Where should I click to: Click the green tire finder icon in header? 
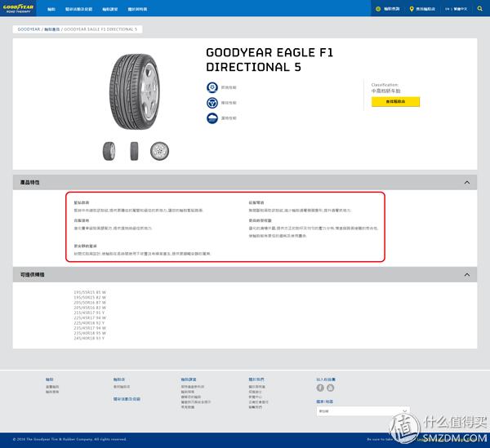pyautogui.click(x=378, y=9)
